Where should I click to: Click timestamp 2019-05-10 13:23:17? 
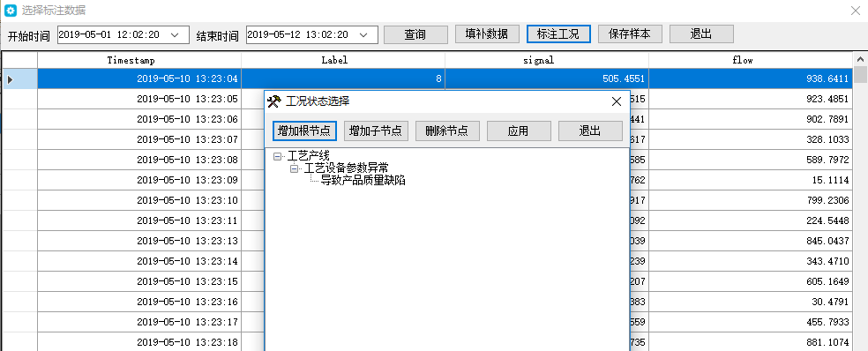pyautogui.click(x=187, y=322)
